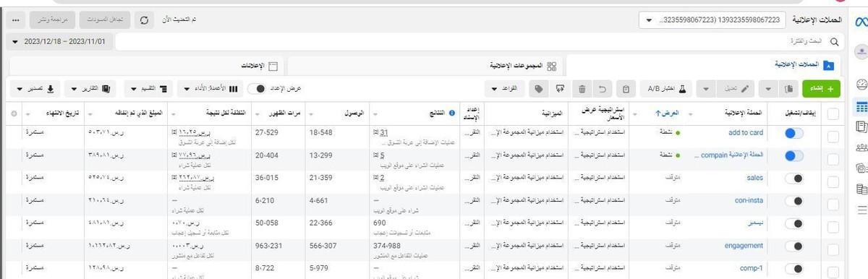Expand the duplicate options arrow
This screenshot has width=868, height=279.
(x=767, y=88)
